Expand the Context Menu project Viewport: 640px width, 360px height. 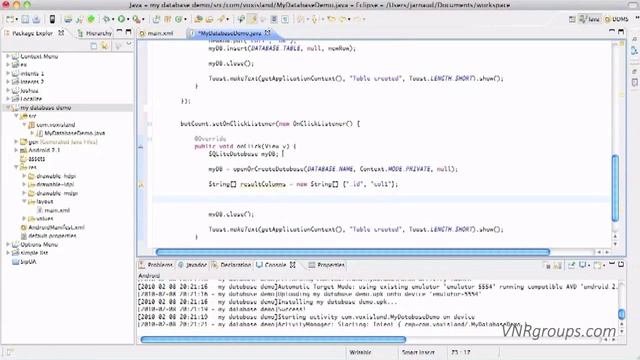(8, 56)
